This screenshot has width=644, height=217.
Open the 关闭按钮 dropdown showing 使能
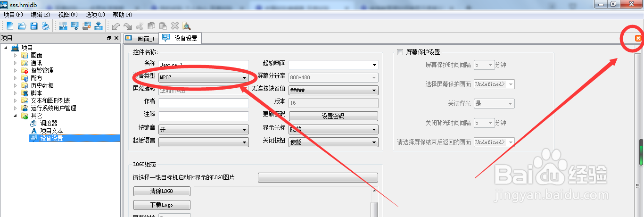(x=333, y=142)
